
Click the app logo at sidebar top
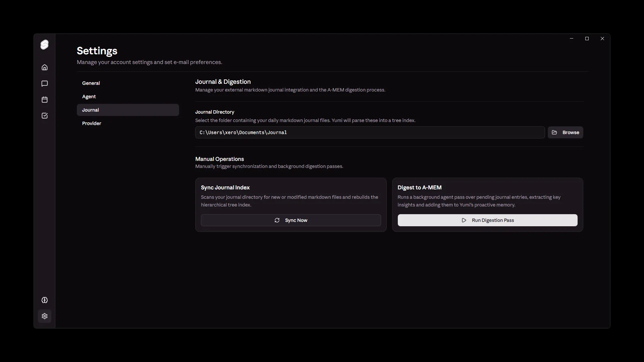point(44,44)
